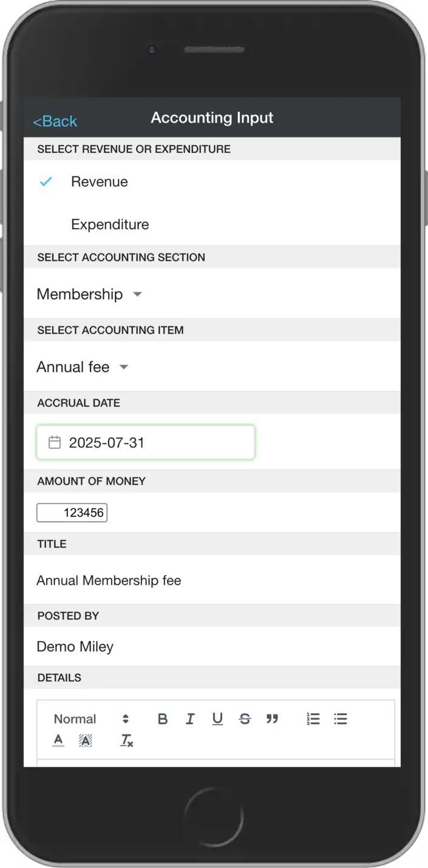Create a bullet list
Image resolution: width=428 pixels, height=868 pixels.
point(341,719)
